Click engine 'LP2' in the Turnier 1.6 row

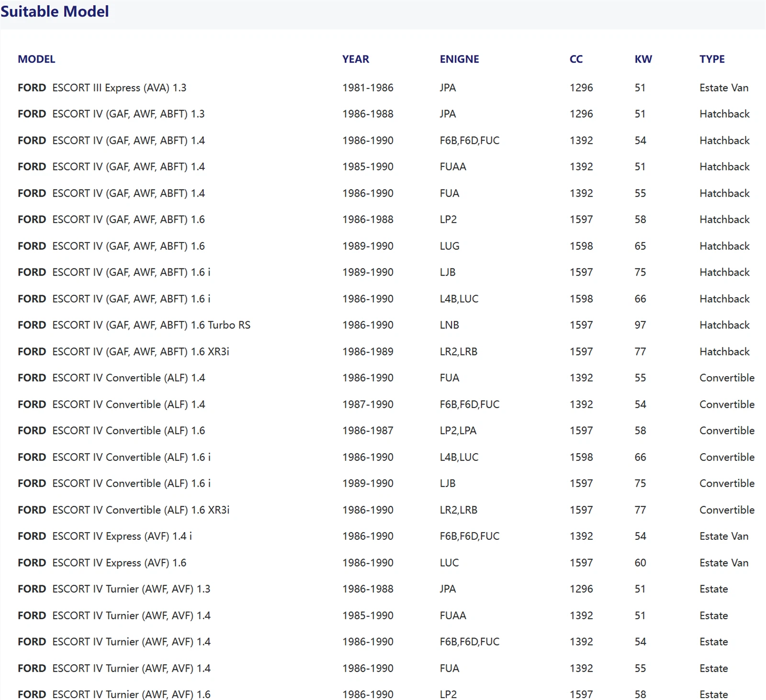(448, 694)
